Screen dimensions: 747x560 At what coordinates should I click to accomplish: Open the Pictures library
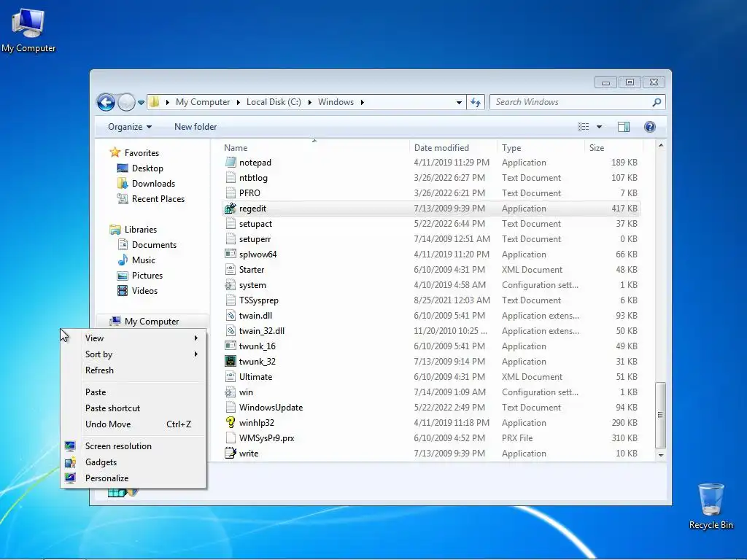[147, 275]
